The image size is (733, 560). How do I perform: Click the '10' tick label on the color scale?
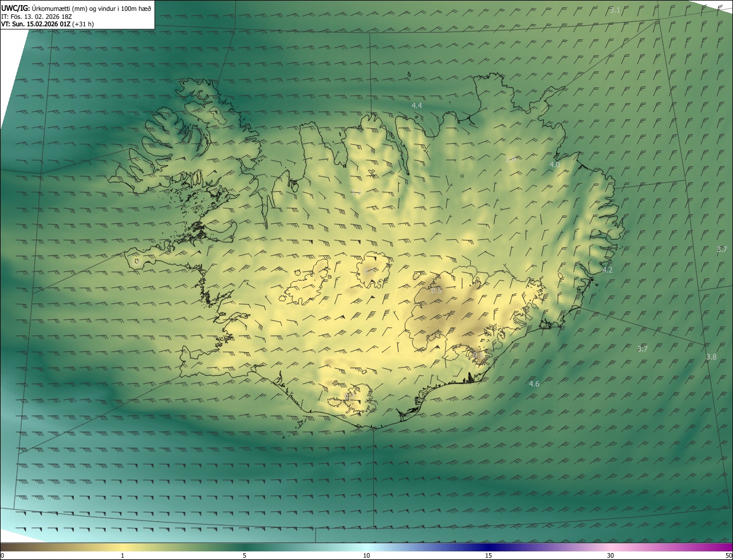tap(366, 556)
